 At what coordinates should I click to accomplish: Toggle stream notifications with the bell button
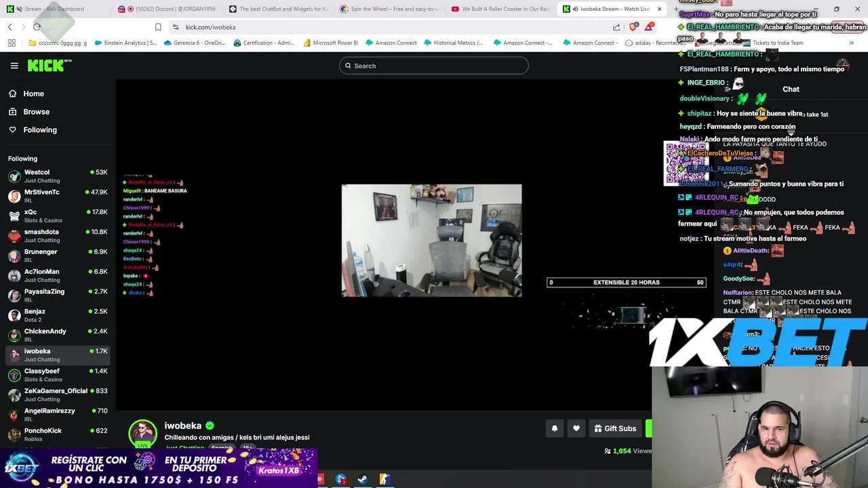(555, 428)
